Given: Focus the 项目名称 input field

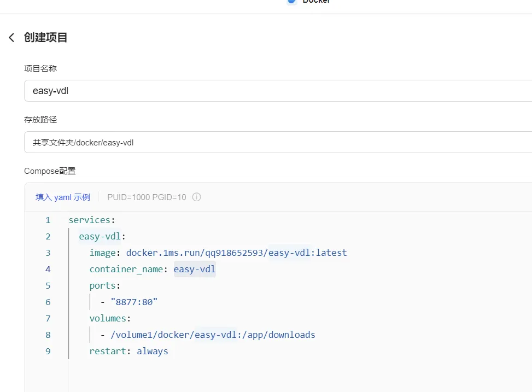Looking at the screenshot, I should (273, 91).
